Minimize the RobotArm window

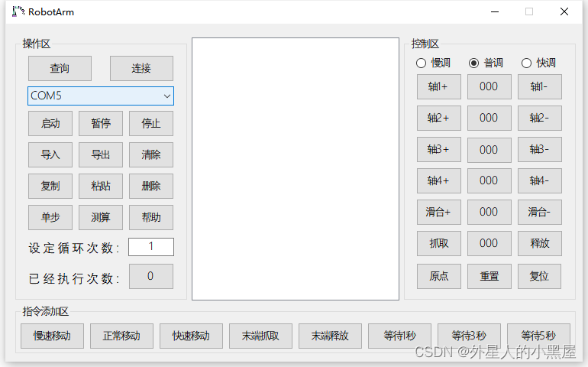click(495, 11)
